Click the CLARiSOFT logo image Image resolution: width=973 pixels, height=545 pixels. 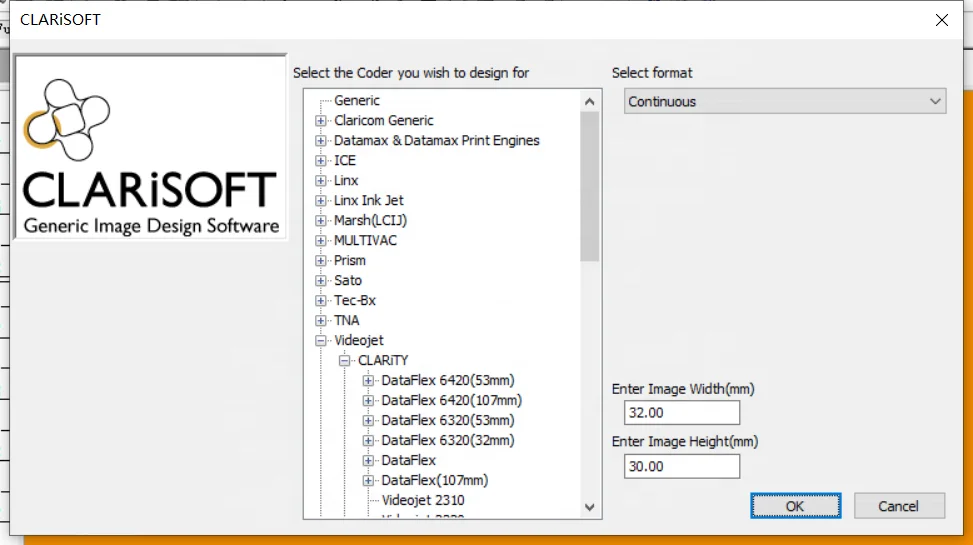click(x=150, y=148)
